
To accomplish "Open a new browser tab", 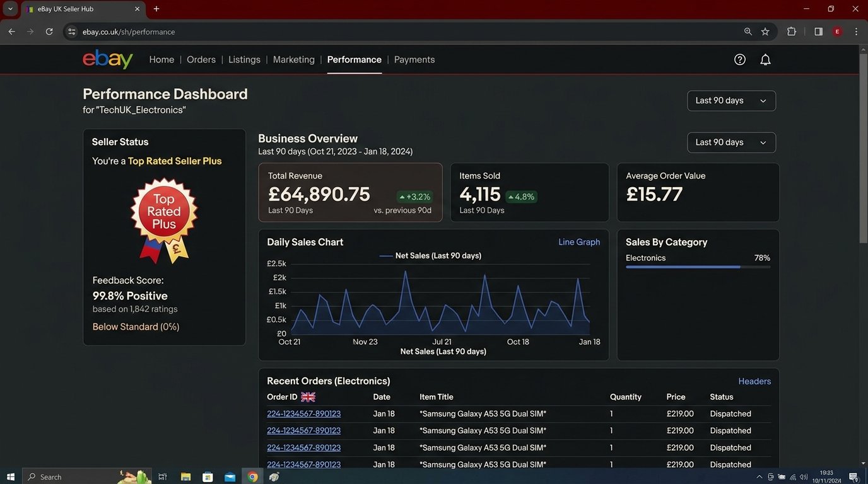I will 156,9.
